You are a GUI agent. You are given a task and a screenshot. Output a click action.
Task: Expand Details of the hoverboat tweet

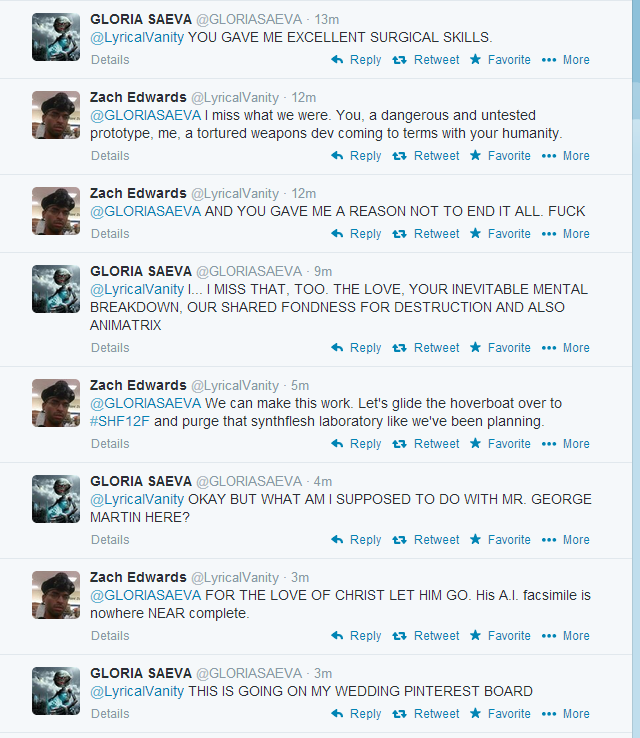click(110, 444)
